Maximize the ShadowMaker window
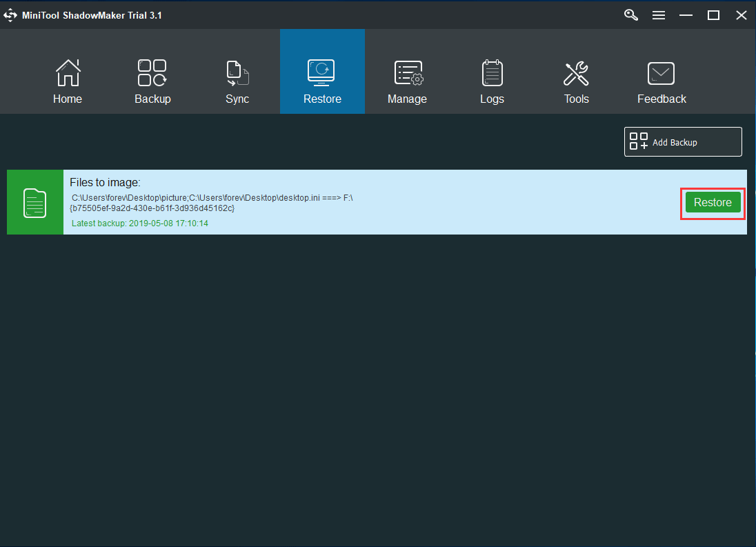 point(714,14)
